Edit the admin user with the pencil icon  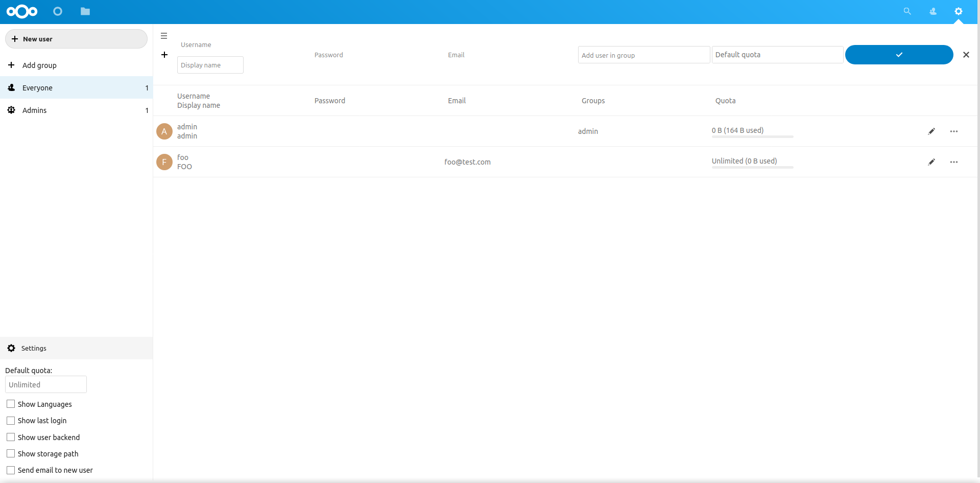pyautogui.click(x=931, y=131)
